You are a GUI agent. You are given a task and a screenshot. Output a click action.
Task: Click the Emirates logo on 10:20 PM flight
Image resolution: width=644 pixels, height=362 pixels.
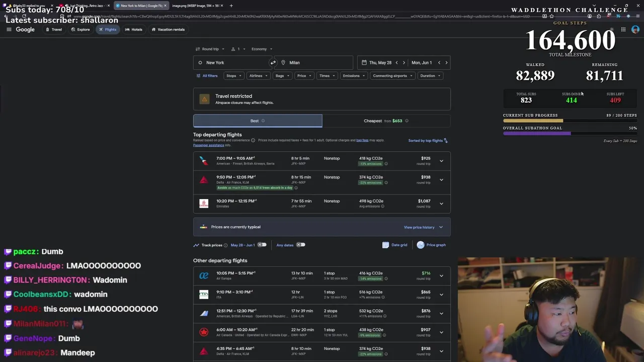pyautogui.click(x=204, y=203)
